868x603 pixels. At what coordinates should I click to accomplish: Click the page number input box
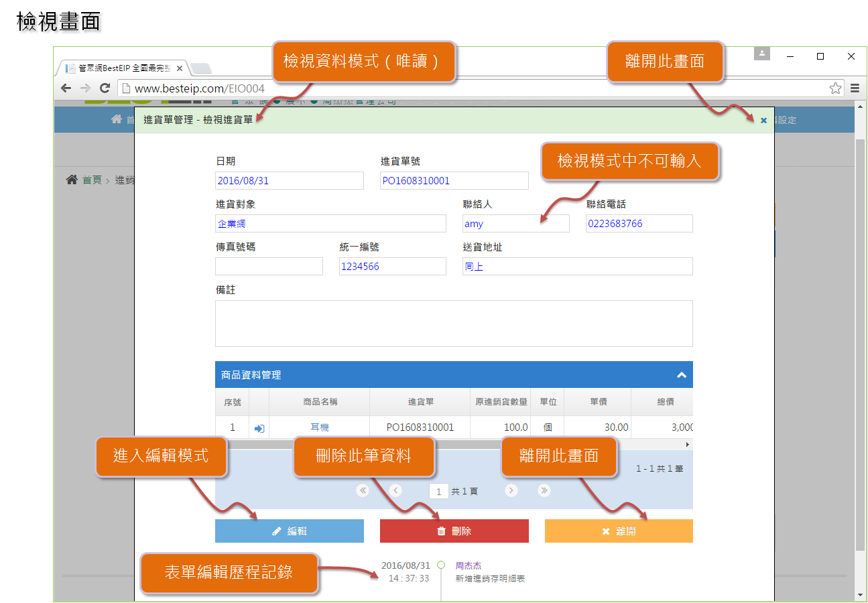438,492
